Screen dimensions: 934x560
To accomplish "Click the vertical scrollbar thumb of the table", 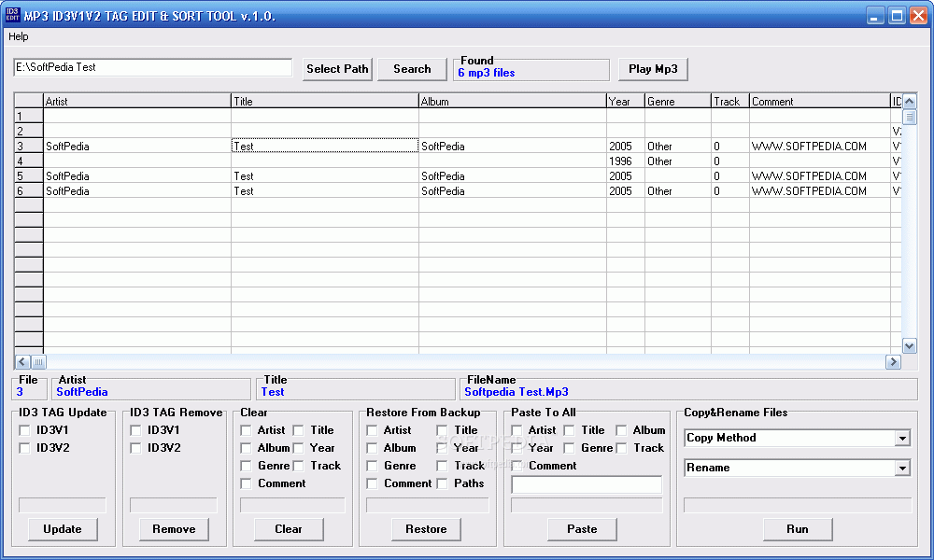I will (909, 117).
